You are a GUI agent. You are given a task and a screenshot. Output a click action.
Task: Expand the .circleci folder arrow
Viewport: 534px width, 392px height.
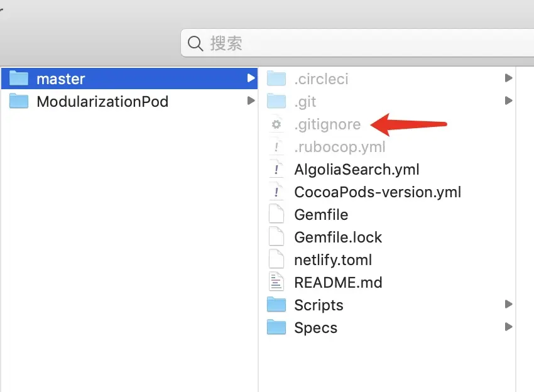(x=508, y=78)
